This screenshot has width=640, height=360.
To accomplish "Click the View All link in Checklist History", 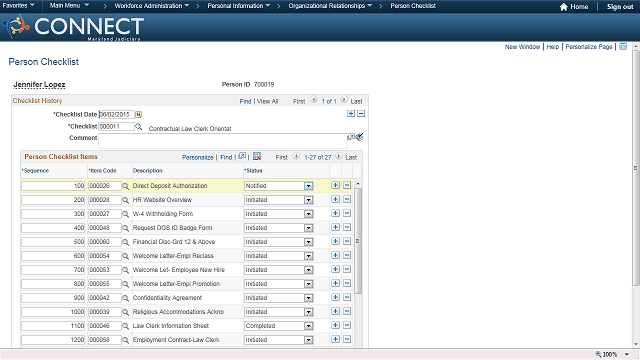I will [267, 101].
